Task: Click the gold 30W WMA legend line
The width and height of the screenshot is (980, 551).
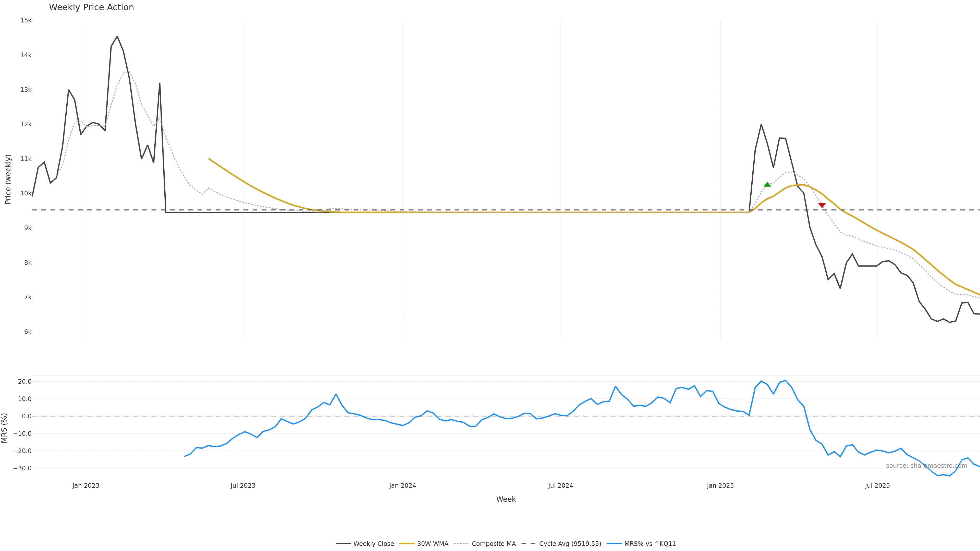Action: [407, 544]
